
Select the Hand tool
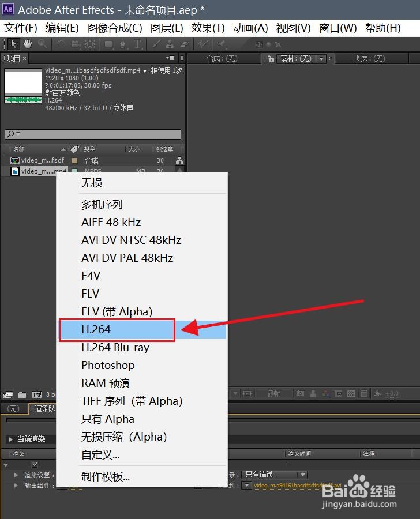tap(28, 44)
